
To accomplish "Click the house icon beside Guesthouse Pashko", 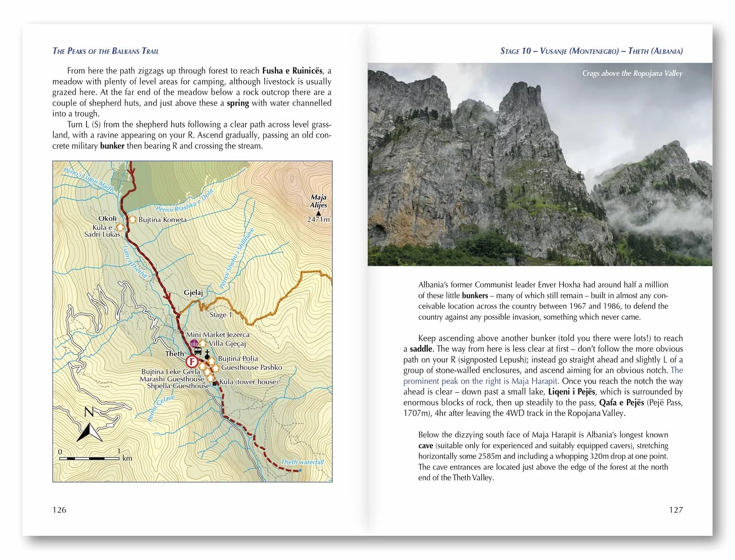I will 215,368.
